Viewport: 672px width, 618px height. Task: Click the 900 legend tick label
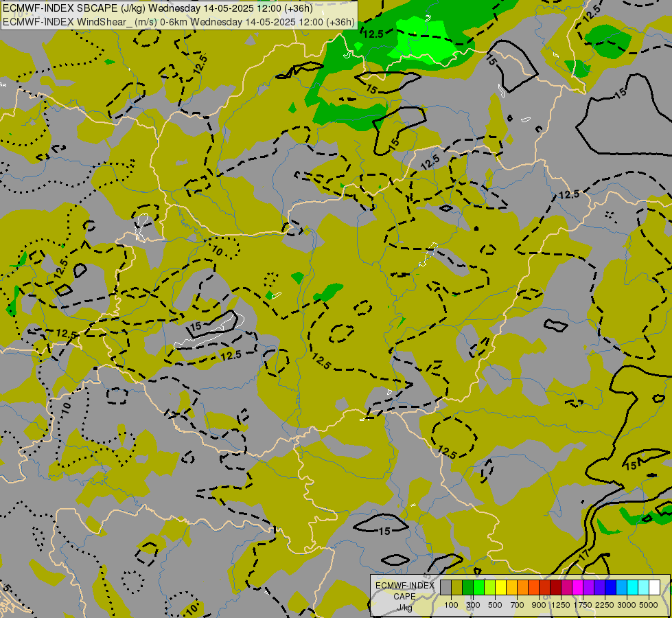[539, 605]
